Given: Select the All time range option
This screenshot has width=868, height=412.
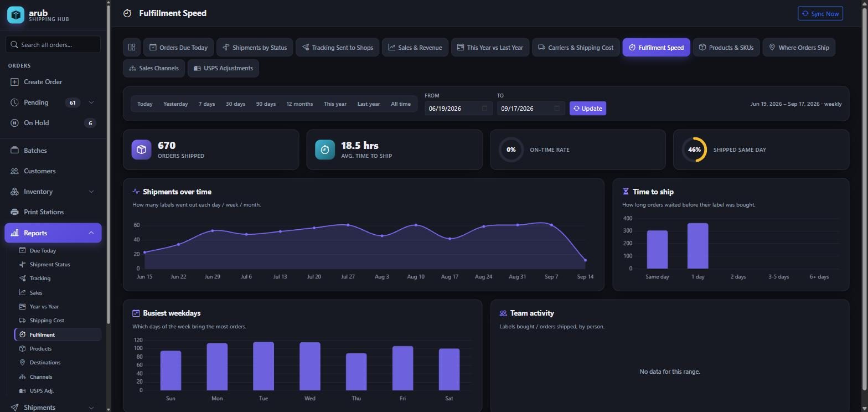Looking at the screenshot, I should 401,104.
